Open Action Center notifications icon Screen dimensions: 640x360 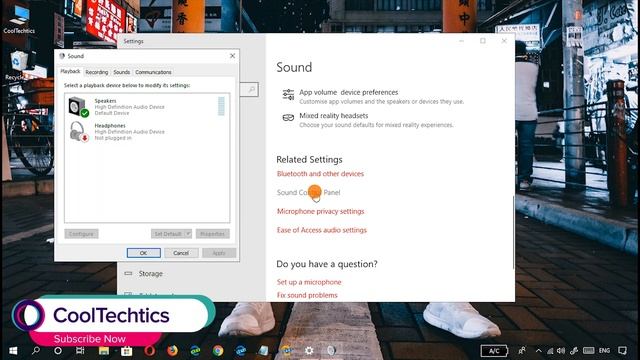(622, 351)
